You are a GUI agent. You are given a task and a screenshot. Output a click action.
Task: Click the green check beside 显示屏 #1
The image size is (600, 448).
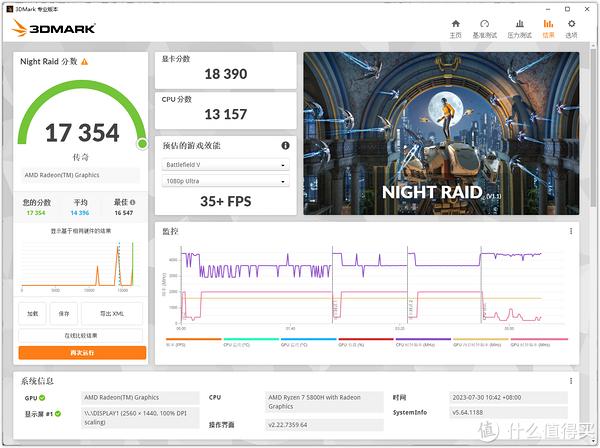(58, 414)
